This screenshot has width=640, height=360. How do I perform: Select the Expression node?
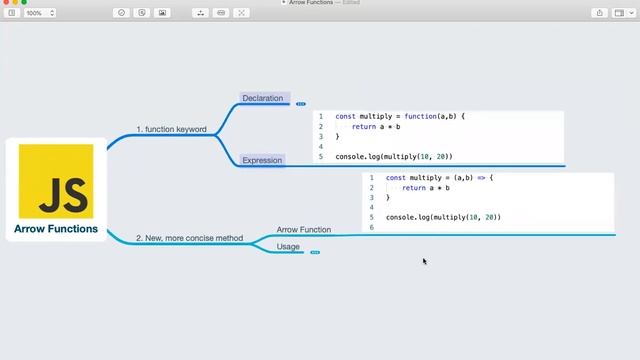click(262, 160)
